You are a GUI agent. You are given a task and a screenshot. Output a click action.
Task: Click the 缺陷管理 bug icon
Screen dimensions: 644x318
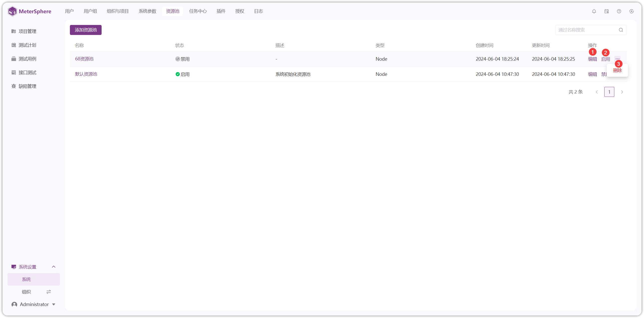tap(14, 86)
